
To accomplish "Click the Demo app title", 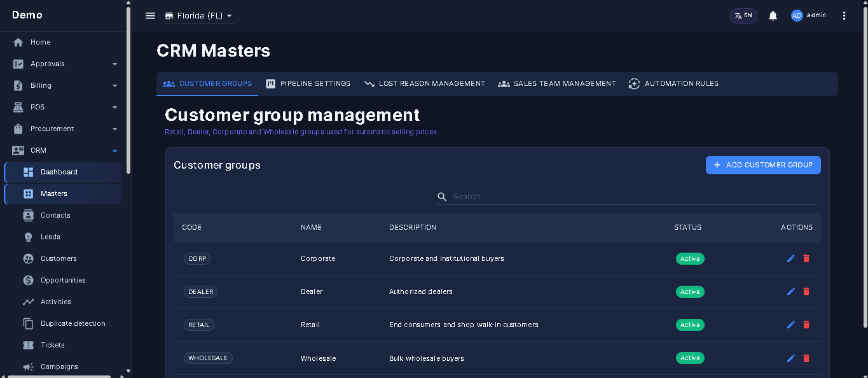I will pyautogui.click(x=27, y=15).
